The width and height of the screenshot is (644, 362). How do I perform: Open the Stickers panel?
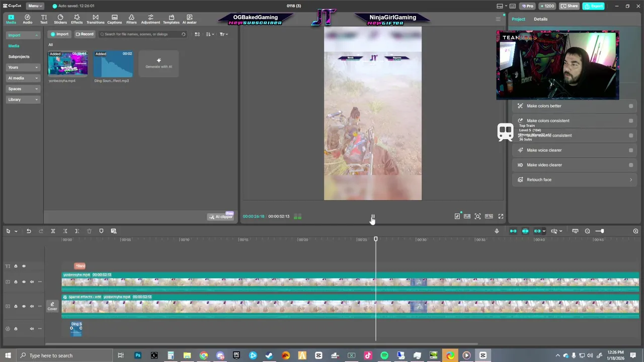tap(60, 19)
